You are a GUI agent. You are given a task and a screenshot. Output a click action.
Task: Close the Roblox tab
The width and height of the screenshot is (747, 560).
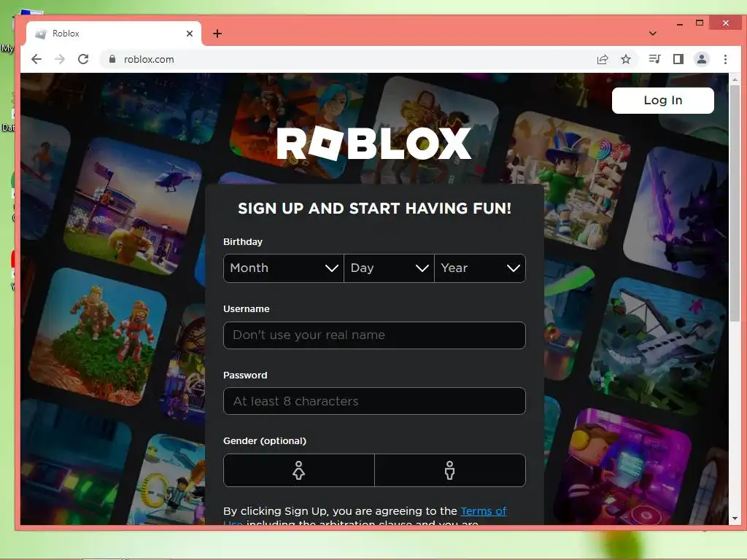(190, 34)
